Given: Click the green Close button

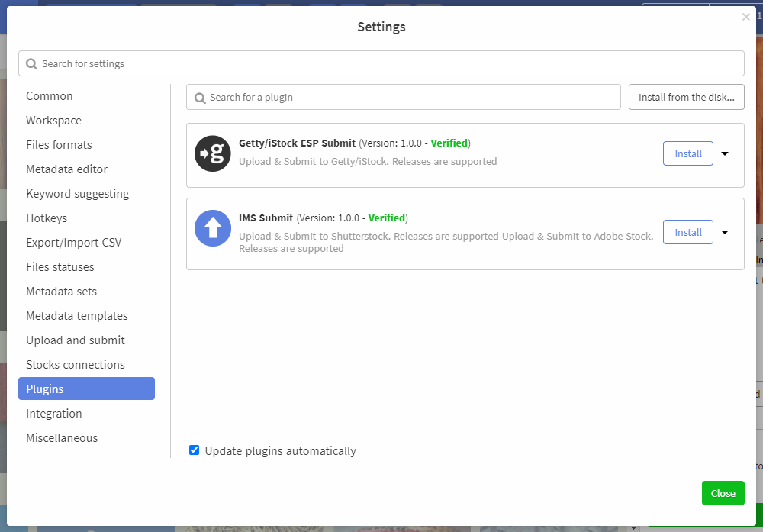Looking at the screenshot, I should pyautogui.click(x=723, y=493).
